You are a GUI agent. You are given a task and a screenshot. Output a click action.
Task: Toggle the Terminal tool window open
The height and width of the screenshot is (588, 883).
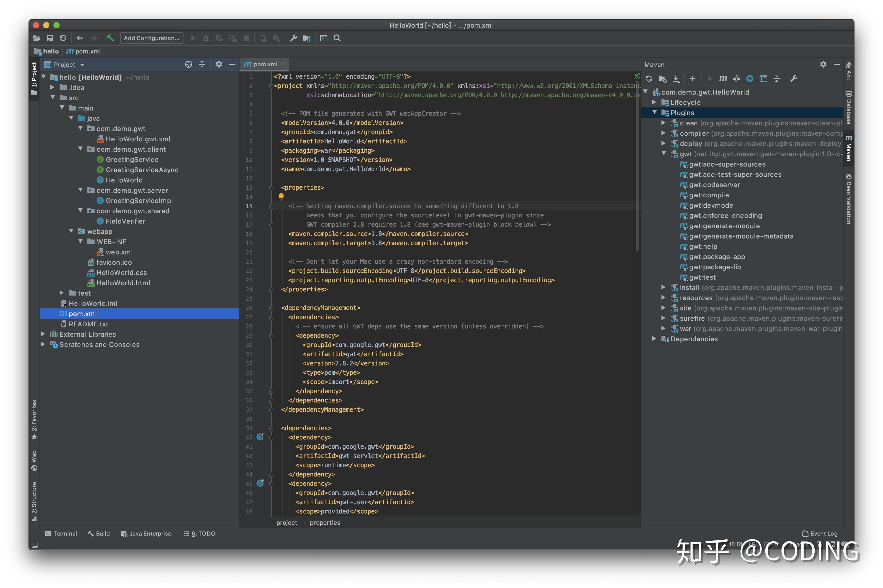(61, 533)
